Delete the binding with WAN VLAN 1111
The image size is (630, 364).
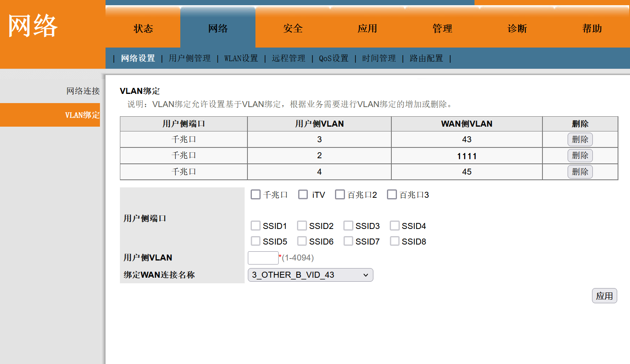point(580,155)
